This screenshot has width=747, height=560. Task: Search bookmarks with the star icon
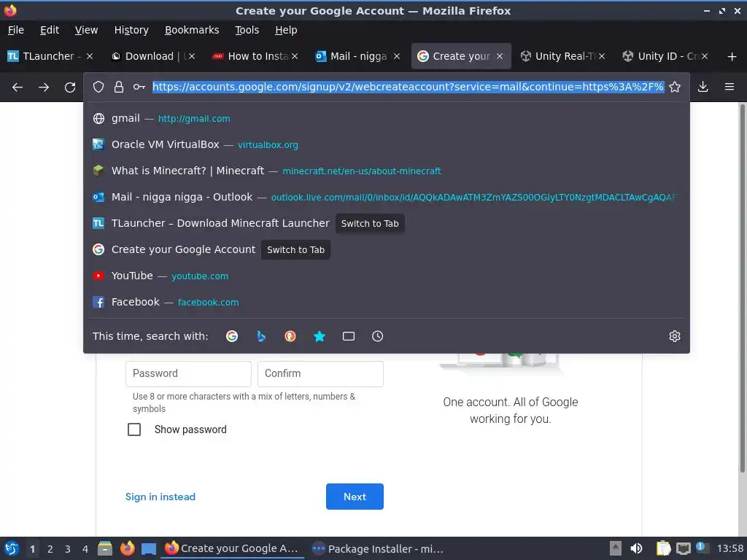pyautogui.click(x=320, y=336)
